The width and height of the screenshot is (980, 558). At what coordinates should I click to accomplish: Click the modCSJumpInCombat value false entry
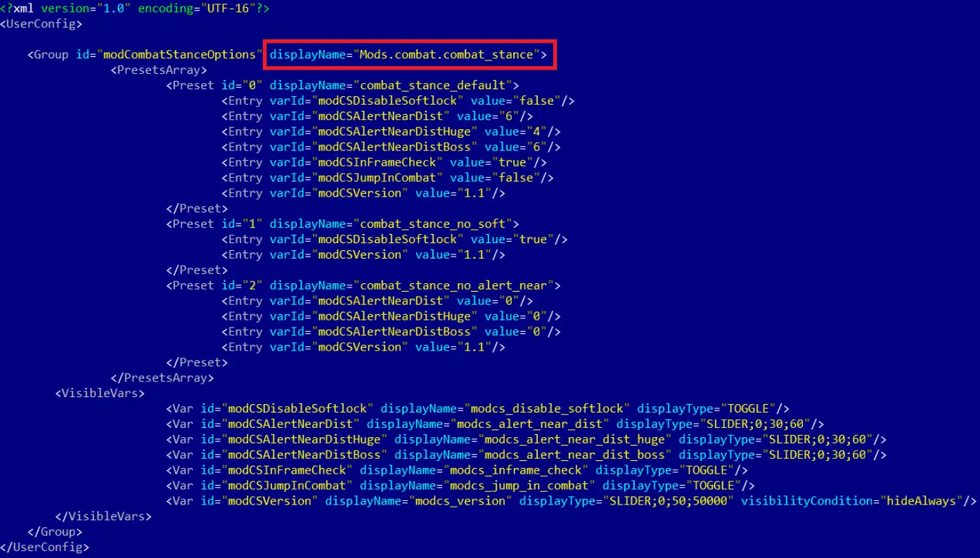pyautogui.click(x=388, y=178)
